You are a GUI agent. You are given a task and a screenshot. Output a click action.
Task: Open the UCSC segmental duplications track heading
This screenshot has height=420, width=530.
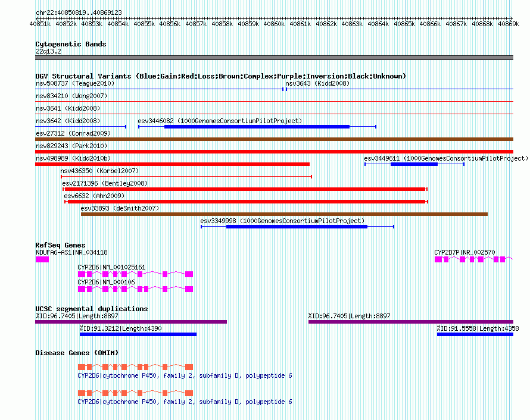pos(92,309)
